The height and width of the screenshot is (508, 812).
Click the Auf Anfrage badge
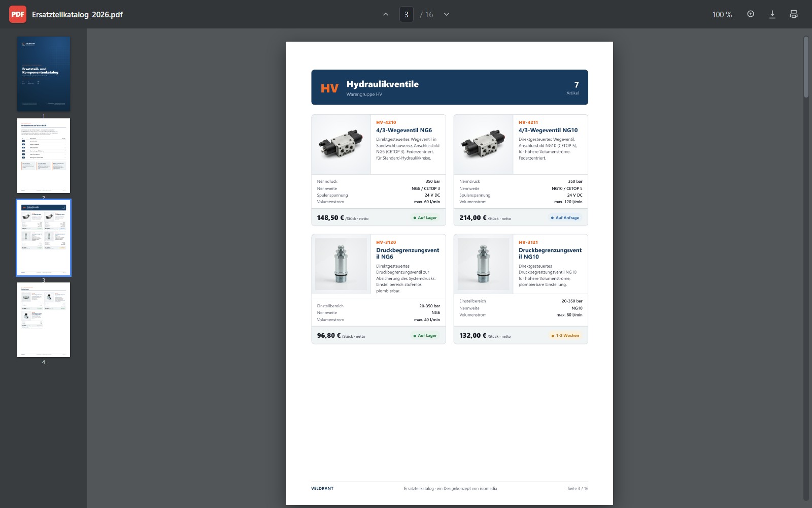pos(565,218)
